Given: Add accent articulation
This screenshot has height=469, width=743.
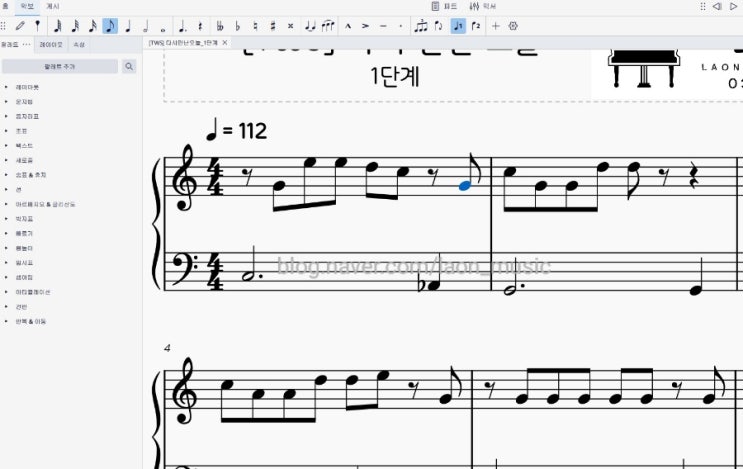Looking at the screenshot, I should (365, 26).
